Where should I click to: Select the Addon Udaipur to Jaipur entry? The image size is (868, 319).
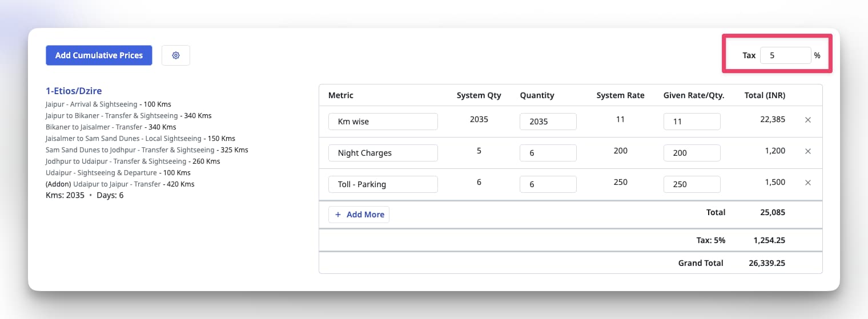(x=120, y=184)
